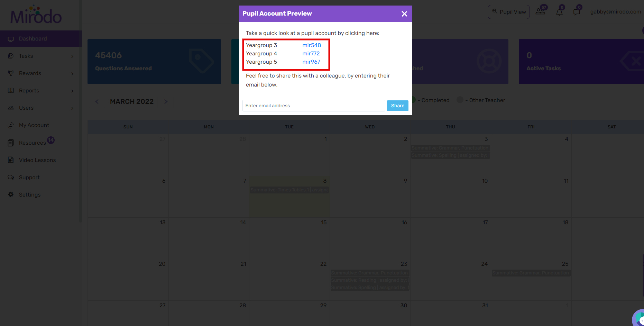Click the Pupil View button

508,12
